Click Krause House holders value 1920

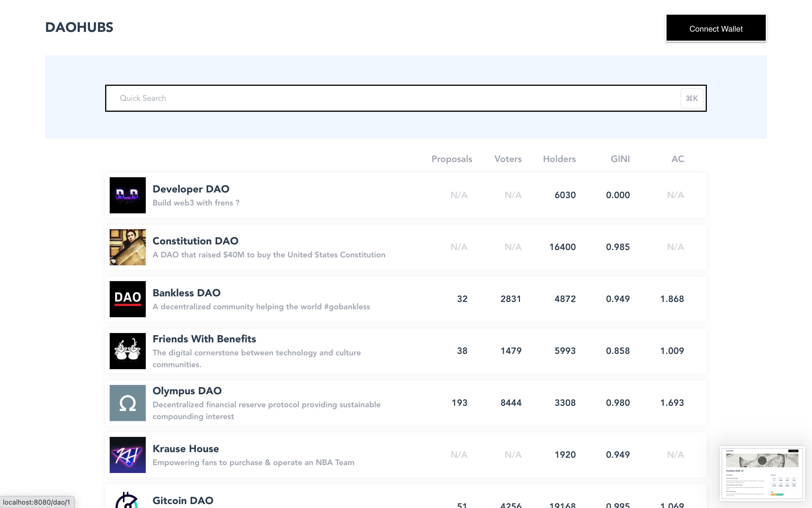[565, 455]
